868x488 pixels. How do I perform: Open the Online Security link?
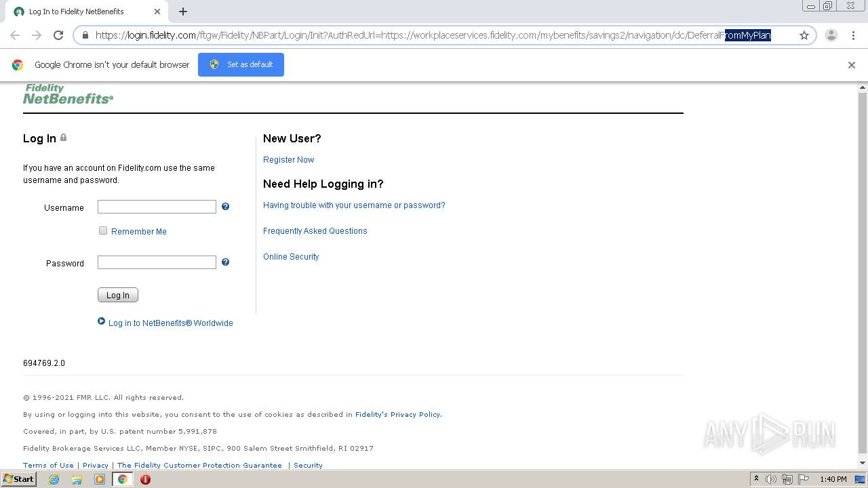291,257
